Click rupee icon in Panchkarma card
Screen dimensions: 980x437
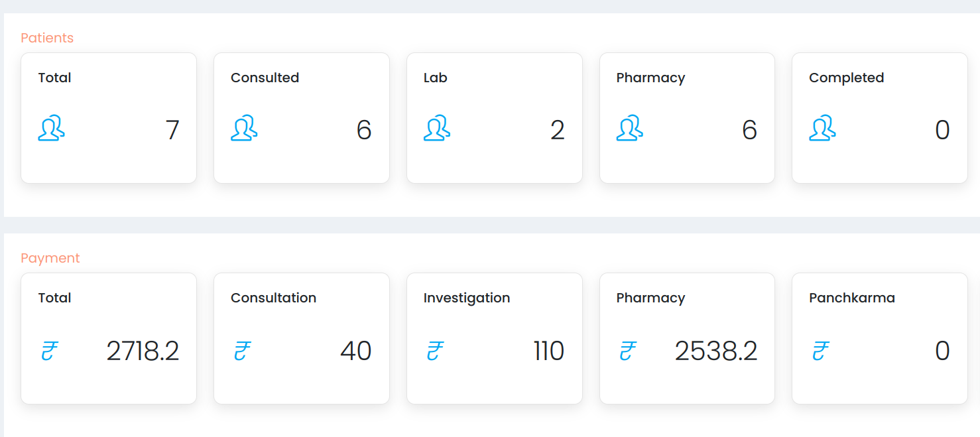pyautogui.click(x=821, y=350)
